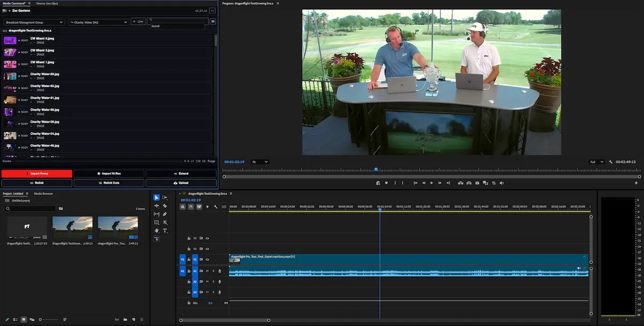
Task: Click the project thumbnail zoom slider
Action: (49, 320)
